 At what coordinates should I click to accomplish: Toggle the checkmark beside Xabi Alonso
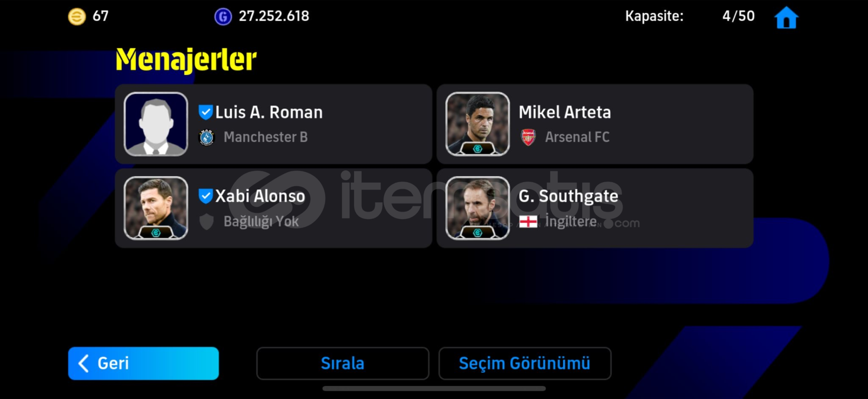click(x=206, y=196)
